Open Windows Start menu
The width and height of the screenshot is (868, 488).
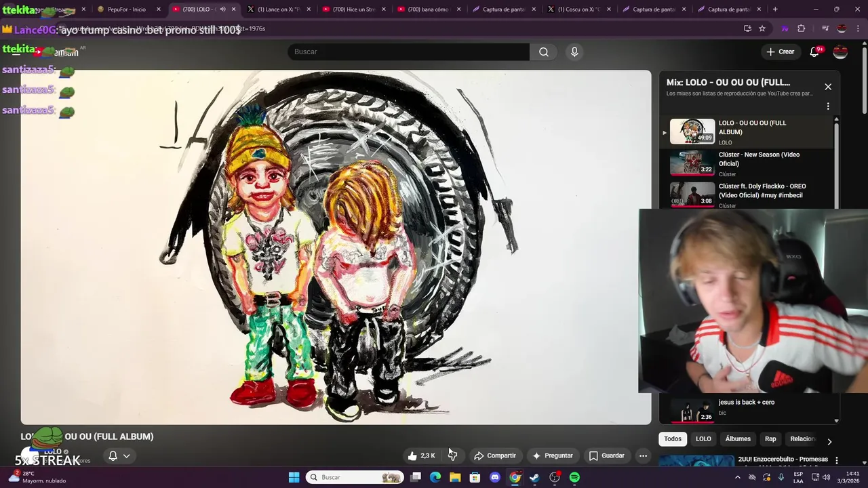[294, 477]
